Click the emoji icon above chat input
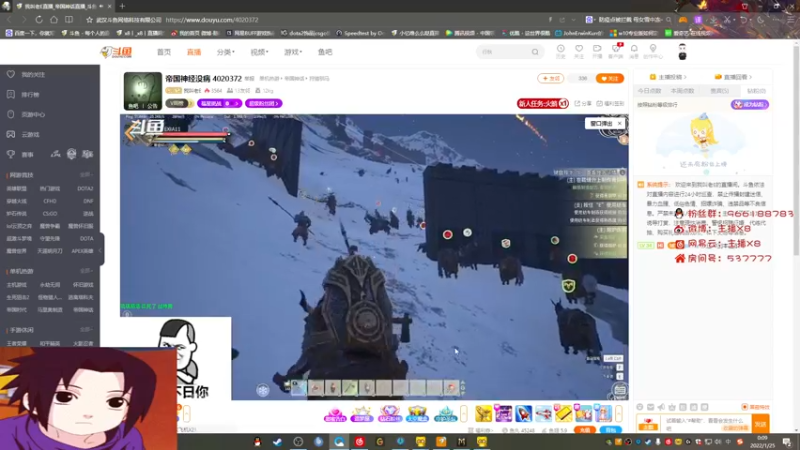The width and height of the screenshot is (800, 450). coord(640,407)
